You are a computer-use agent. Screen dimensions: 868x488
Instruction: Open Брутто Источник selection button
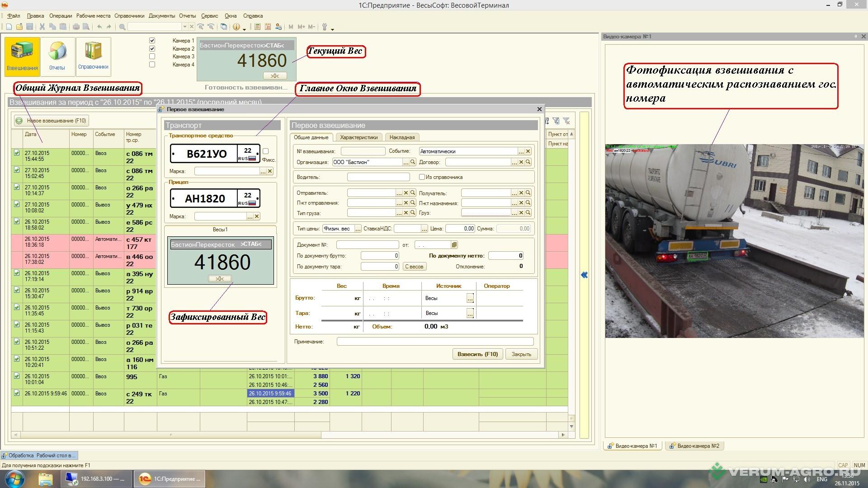click(470, 298)
